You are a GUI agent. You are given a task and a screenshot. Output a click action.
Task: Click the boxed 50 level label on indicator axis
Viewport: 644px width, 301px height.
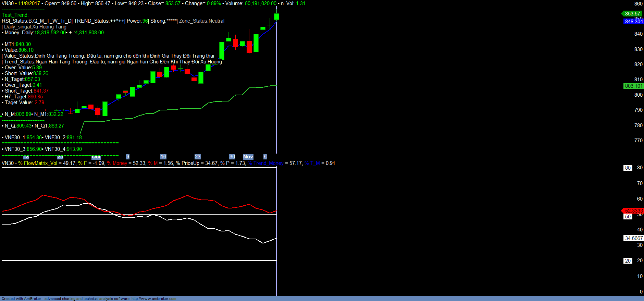(x=628, y=217)
